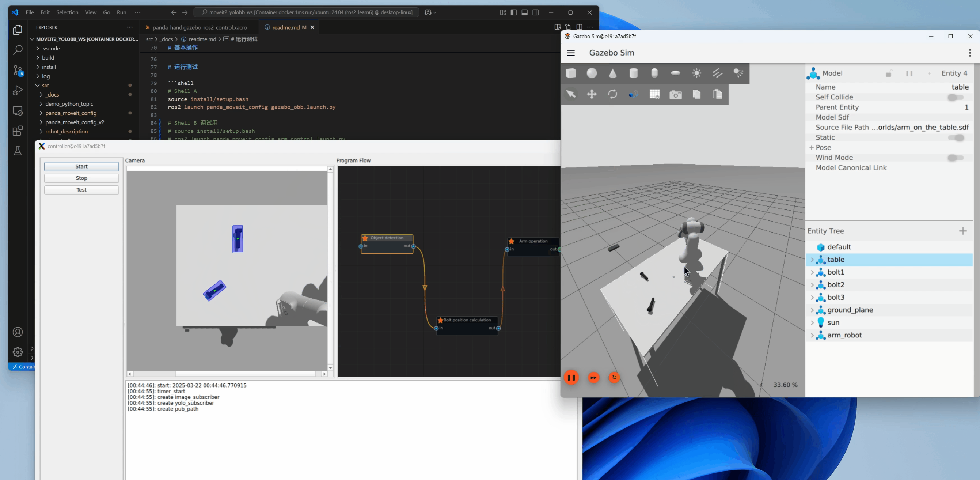
Task: Insert a cone shape in Gazebo
Action: pos(612,73)
